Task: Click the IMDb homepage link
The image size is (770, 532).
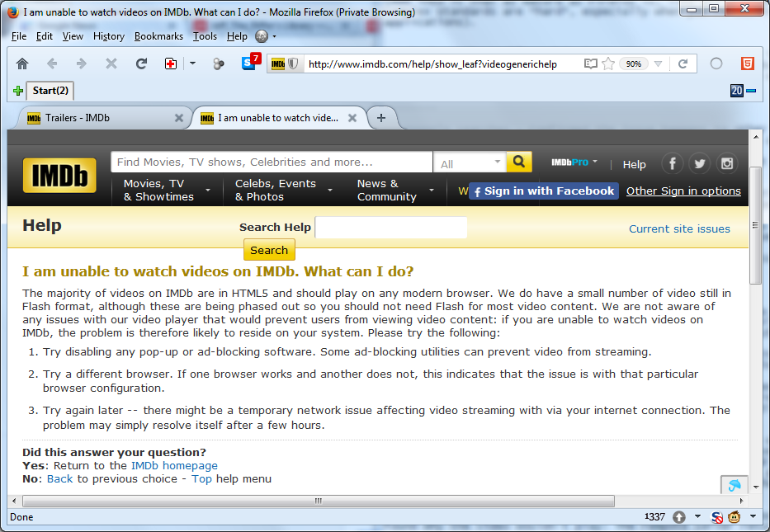Action: (174, 465)
